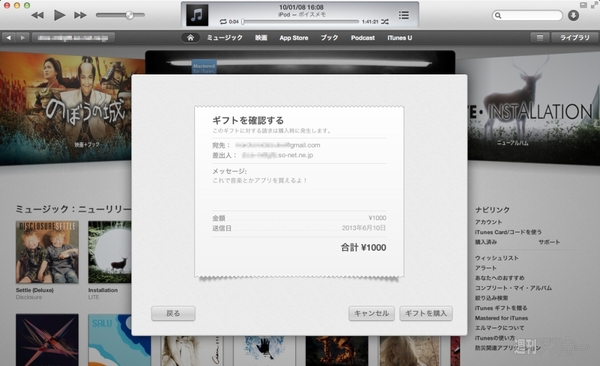
Task: Switch to mini player icon
Action: [583, 5]
